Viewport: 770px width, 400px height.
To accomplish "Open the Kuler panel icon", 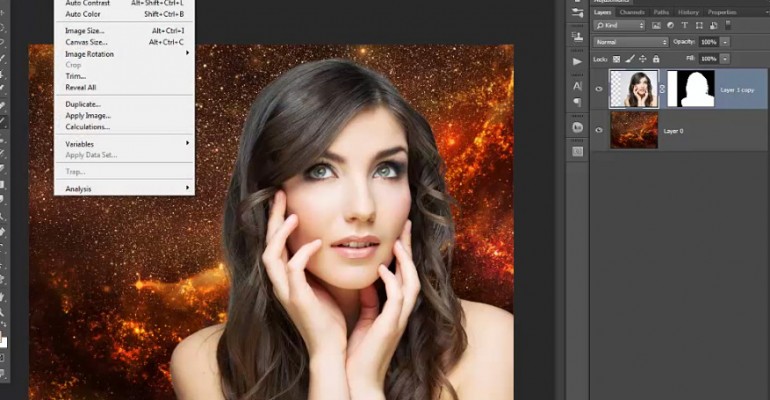I will coord(578,127).
